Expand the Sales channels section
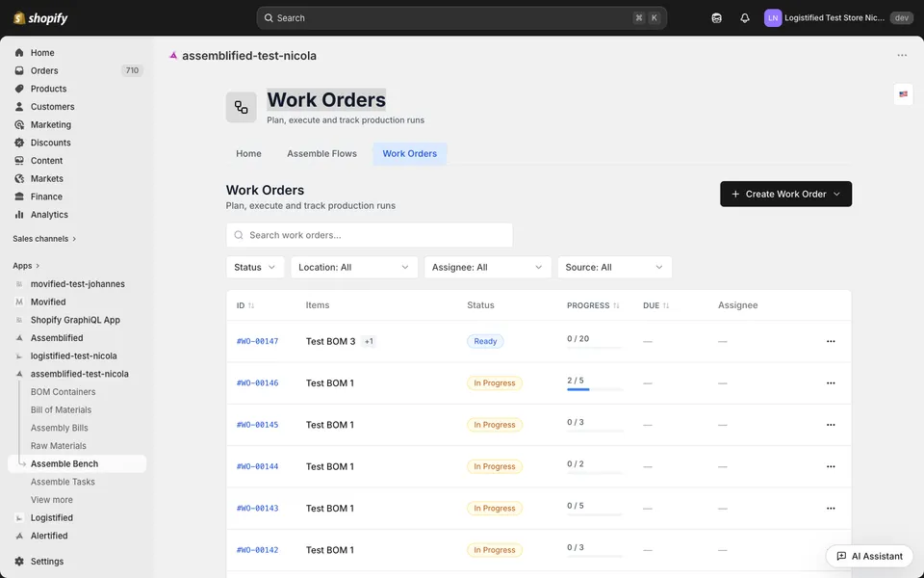 45,239
